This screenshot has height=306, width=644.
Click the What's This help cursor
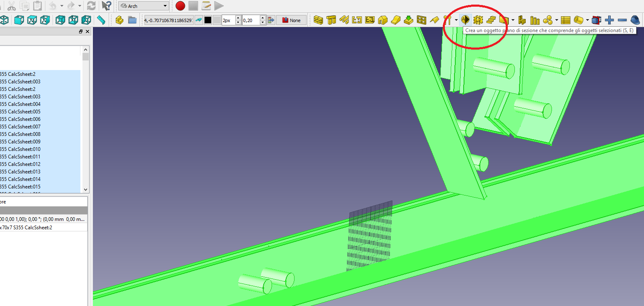tap(107, 6)
